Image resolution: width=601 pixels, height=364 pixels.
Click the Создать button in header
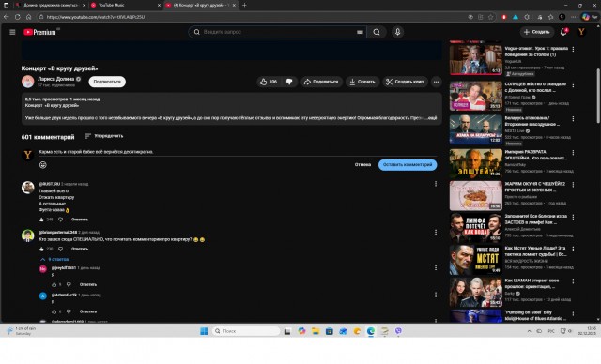[x=537, y=32]
